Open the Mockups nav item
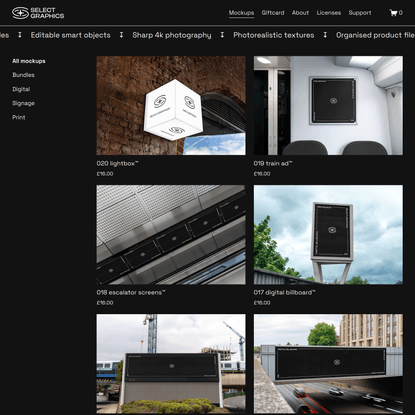This screenshot has width=415, height=415. 241,13
